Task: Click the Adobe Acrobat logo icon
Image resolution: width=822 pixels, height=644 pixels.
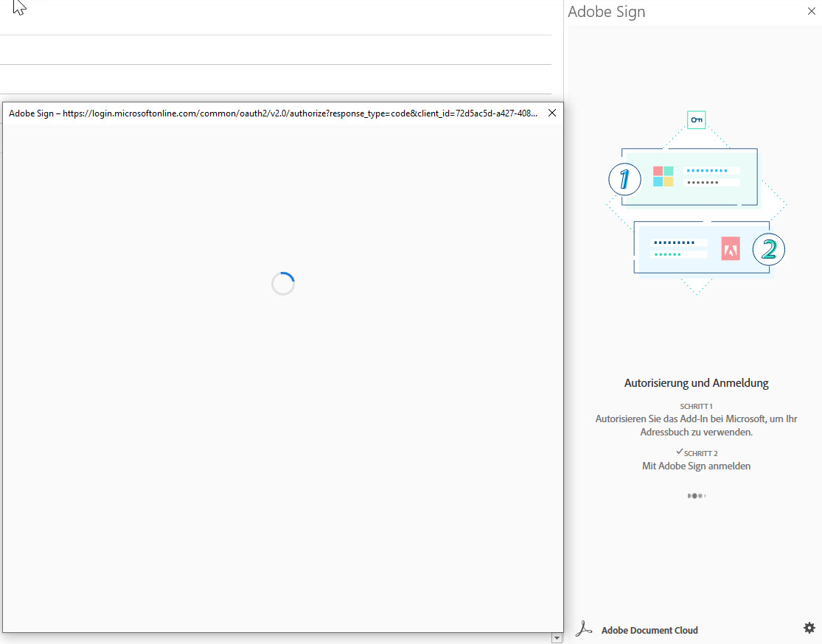Action: (x=583, y=629)
